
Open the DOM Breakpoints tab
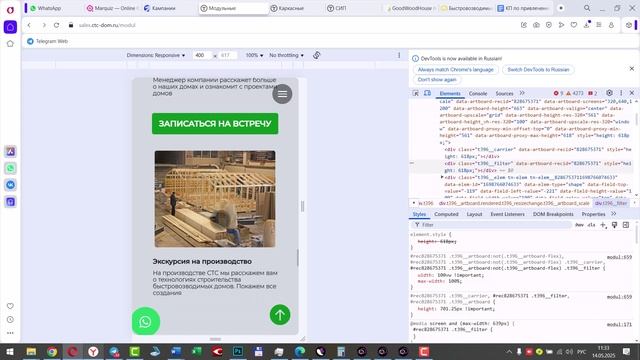[553, 214]
